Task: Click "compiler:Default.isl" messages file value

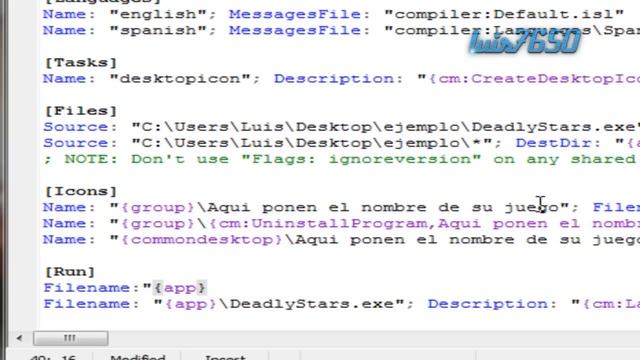Action: click(x=504, y=14)
